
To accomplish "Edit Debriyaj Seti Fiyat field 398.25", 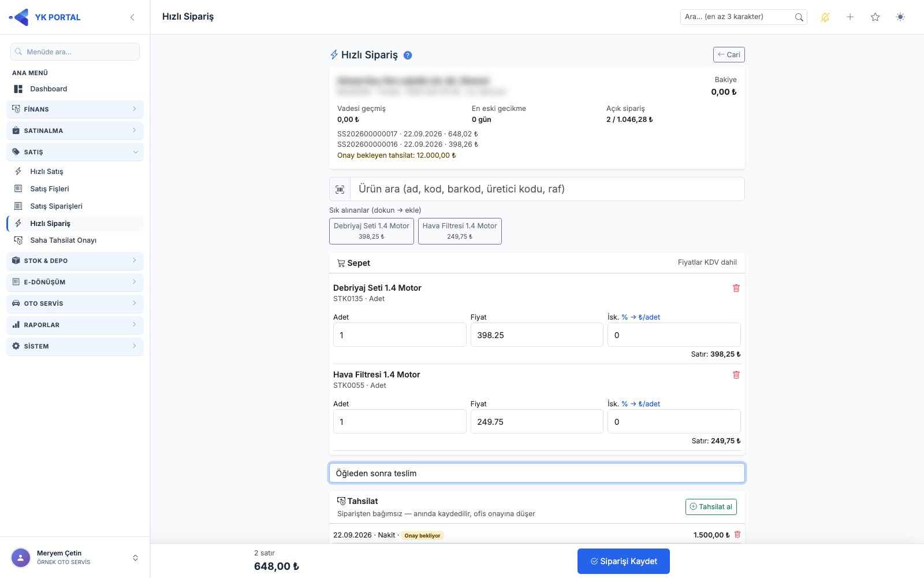I will 537,335.
